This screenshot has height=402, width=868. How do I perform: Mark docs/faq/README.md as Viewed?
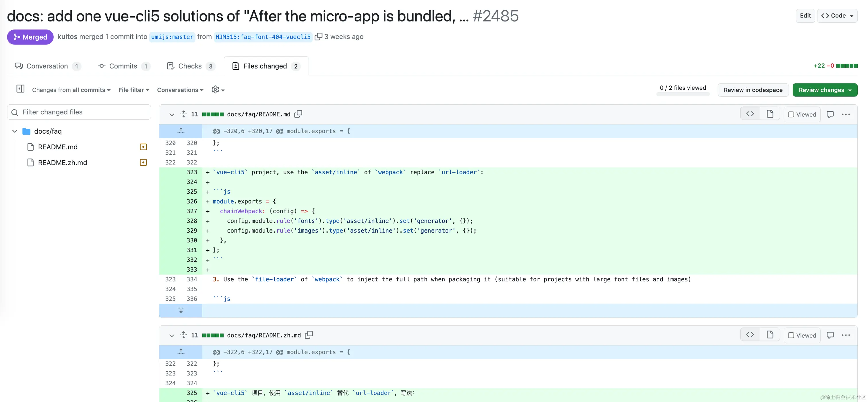pos(802,114)
